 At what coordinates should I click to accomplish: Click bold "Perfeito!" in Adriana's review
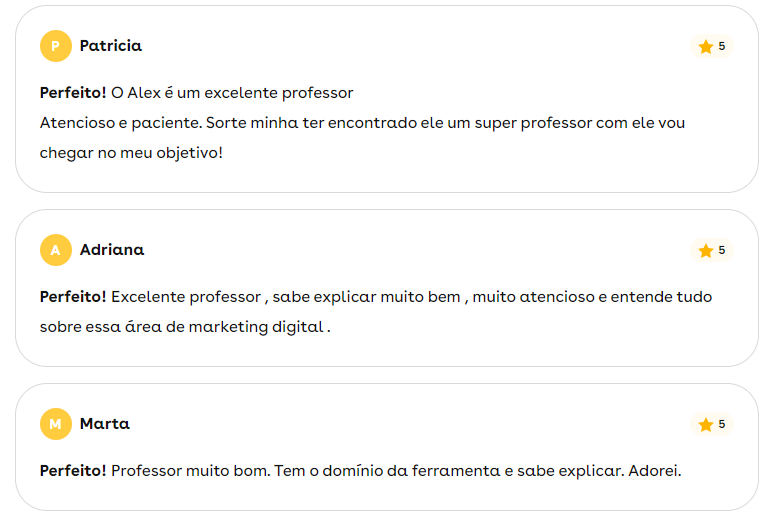click(73, 297)
